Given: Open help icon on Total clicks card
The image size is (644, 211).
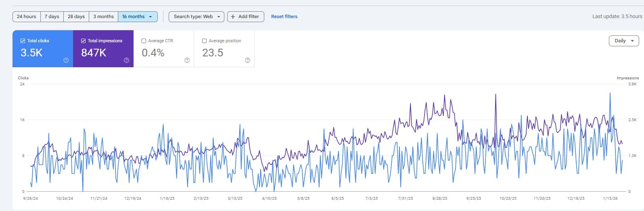Looking at the screenshot, I should point(66,60).
